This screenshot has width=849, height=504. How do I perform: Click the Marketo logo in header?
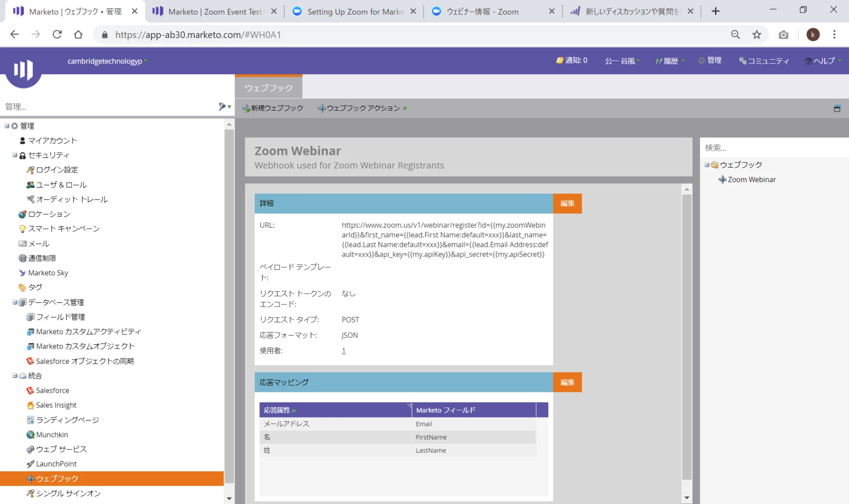coord(23,70)
